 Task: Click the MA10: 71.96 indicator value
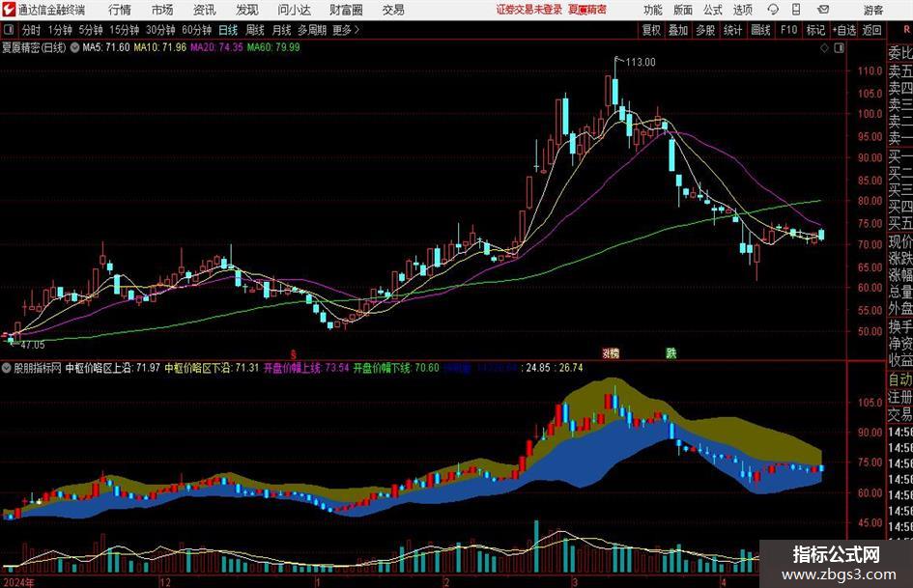pyautogui.click(x=159, y=47)
